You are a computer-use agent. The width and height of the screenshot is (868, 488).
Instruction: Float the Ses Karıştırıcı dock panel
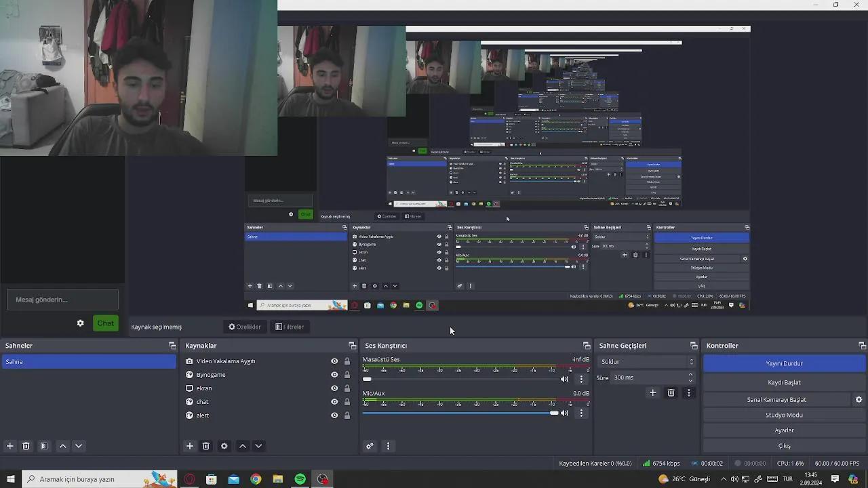pos(587,346)
